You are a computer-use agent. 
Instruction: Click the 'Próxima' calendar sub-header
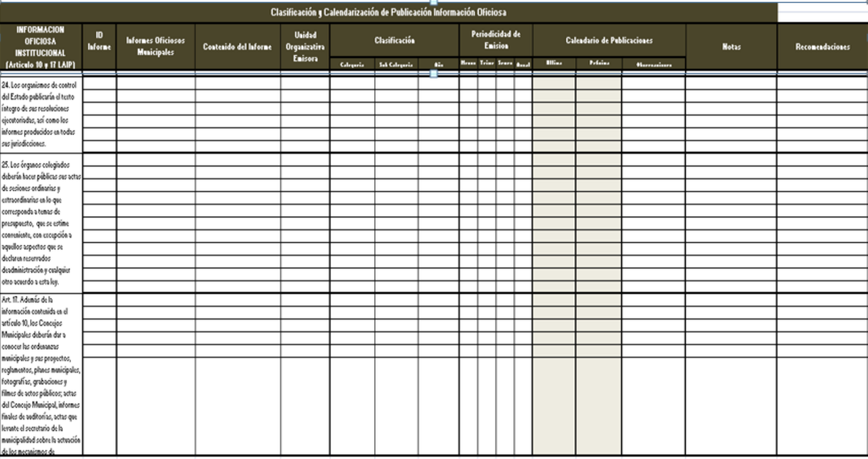click(x=599, y=63)
